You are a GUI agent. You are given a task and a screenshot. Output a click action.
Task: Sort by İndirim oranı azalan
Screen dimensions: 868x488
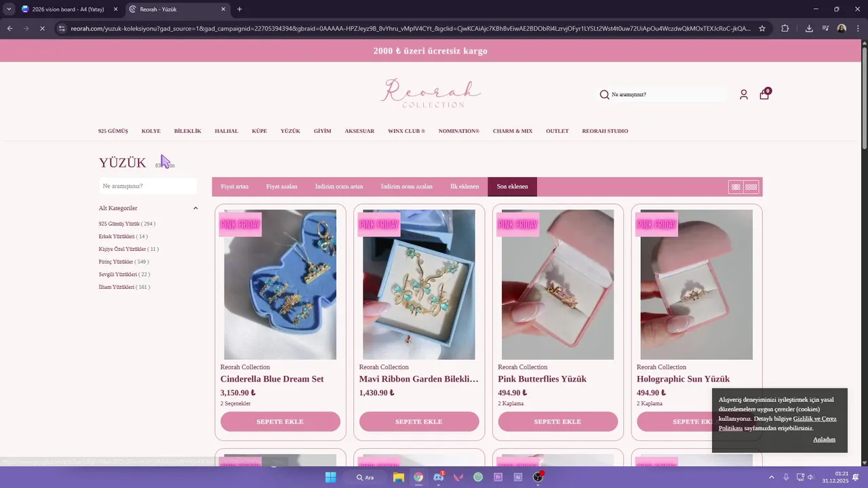(x=407, y=186)
